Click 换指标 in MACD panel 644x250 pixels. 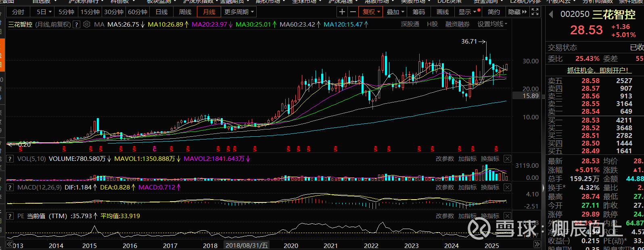(x=490, y=187)
